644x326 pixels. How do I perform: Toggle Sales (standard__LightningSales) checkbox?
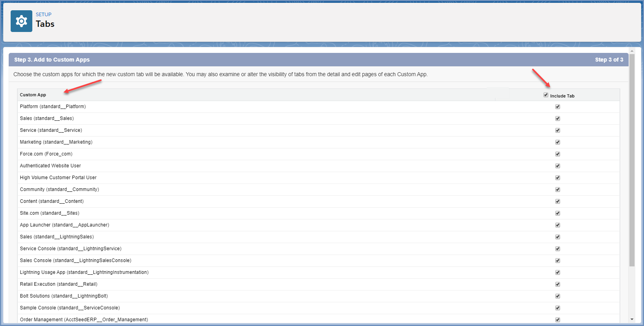(558, 237)
